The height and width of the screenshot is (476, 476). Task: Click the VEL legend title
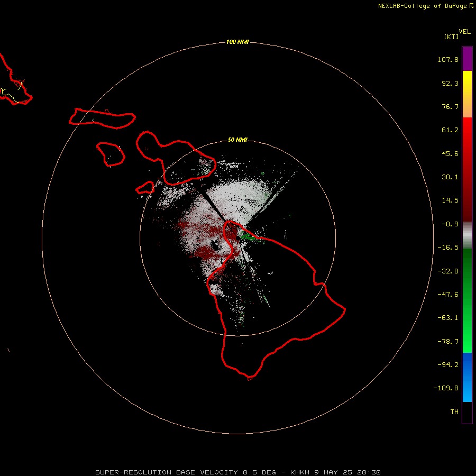coord(464,32)
